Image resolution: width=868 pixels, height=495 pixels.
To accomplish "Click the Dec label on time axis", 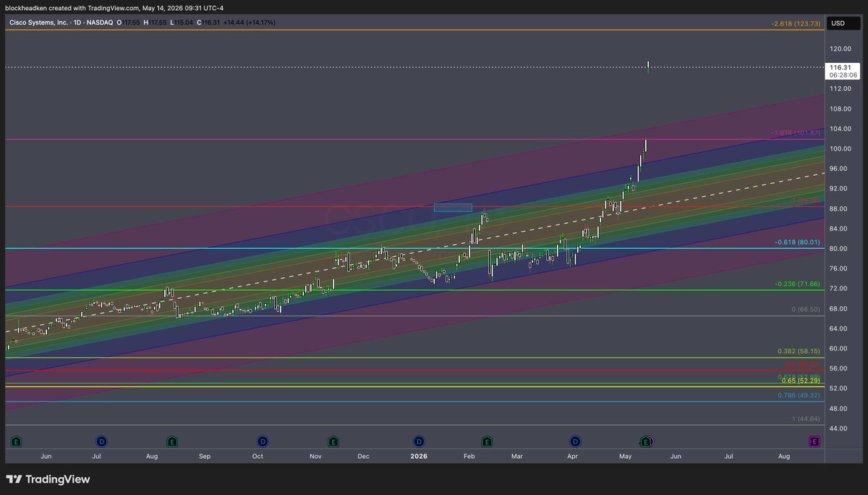I will [363, 457].
